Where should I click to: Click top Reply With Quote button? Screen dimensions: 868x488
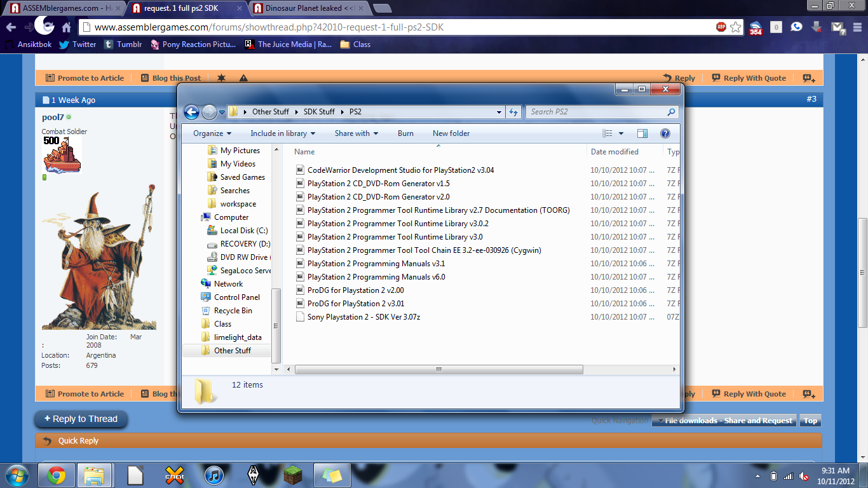[749, 78]
